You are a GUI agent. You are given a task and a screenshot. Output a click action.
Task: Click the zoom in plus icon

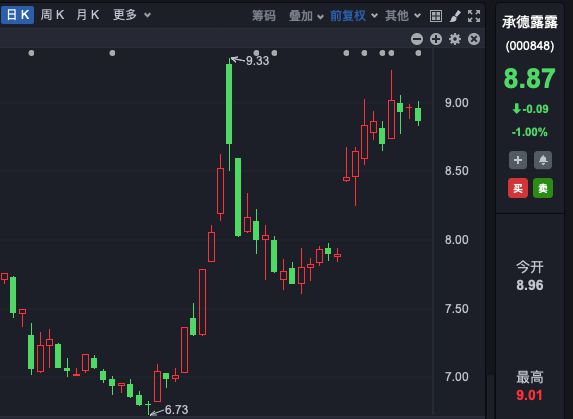[x=436, y=39]
